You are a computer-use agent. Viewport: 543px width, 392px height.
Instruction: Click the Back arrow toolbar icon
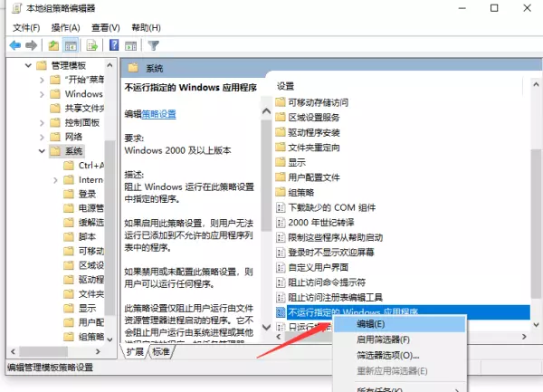15,45
